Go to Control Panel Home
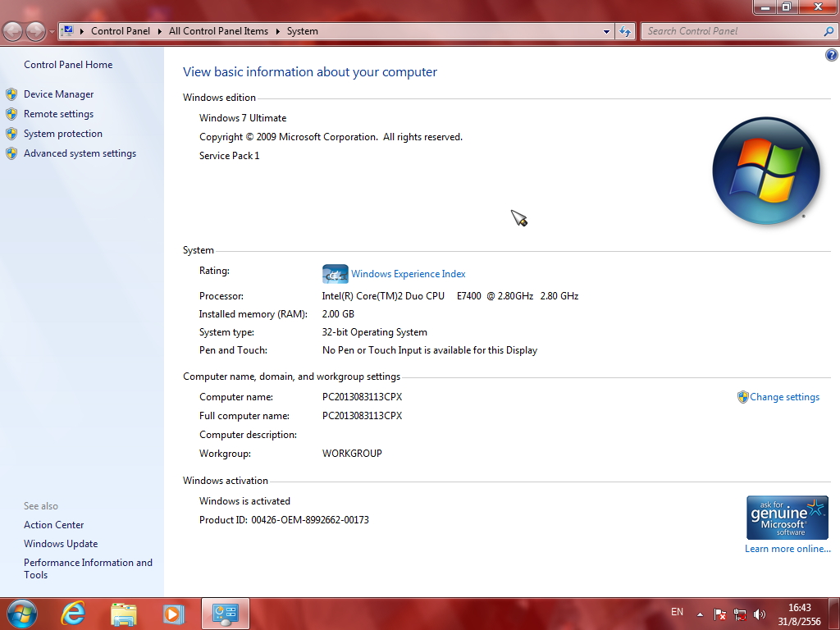Image resolution: width=840 pixels, height=630 pixels. pyautogui.click(x=68, y=65)
